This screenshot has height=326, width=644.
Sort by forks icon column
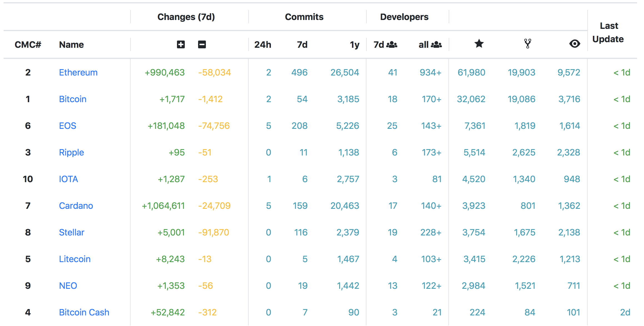tap(528, 44)
